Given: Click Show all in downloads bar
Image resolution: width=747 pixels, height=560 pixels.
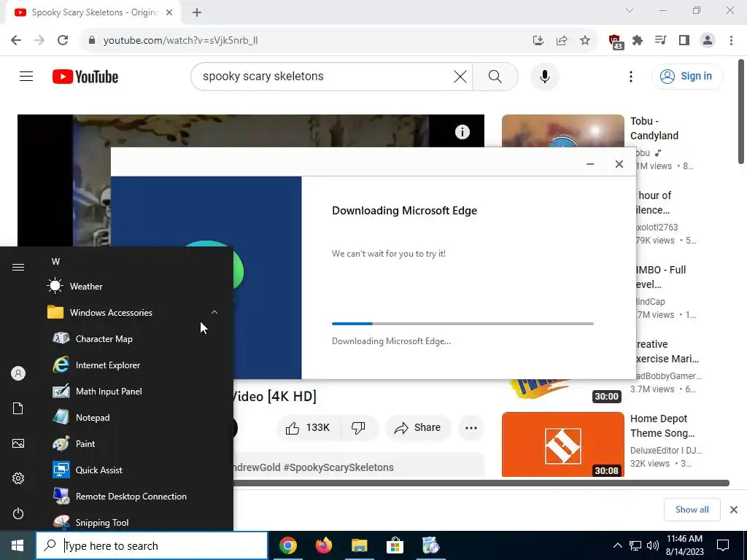Looking at the screenshot, I should (x=692, y=510).
